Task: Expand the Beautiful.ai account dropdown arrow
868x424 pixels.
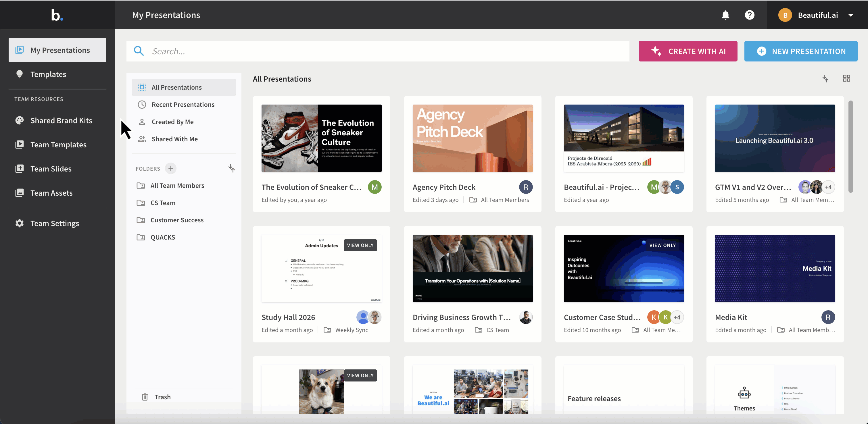Action: click(x=850, y=15)
